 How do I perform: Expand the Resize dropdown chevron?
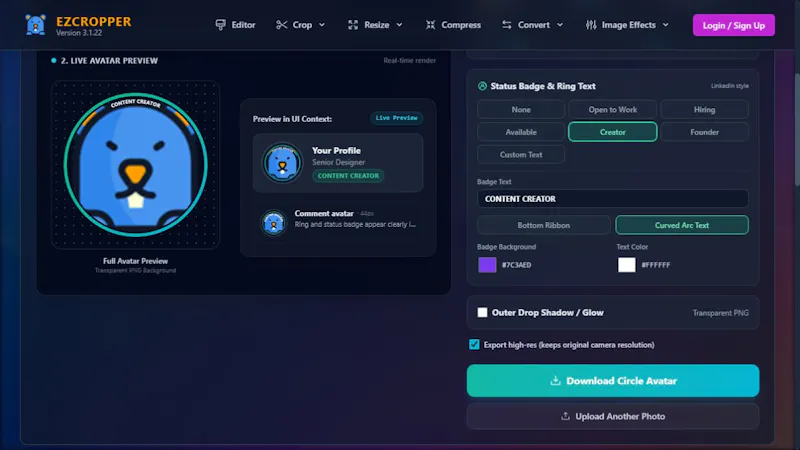pos(399,25)
